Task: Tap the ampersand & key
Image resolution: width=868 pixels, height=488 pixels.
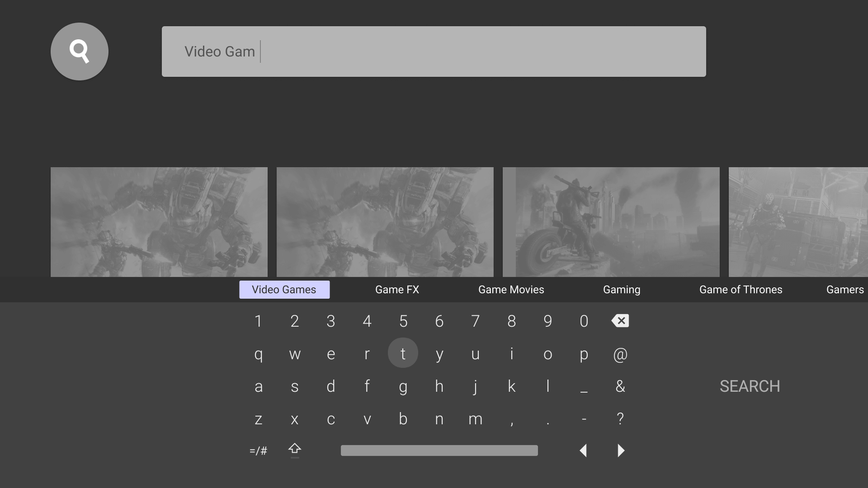Action: (620, 386)
